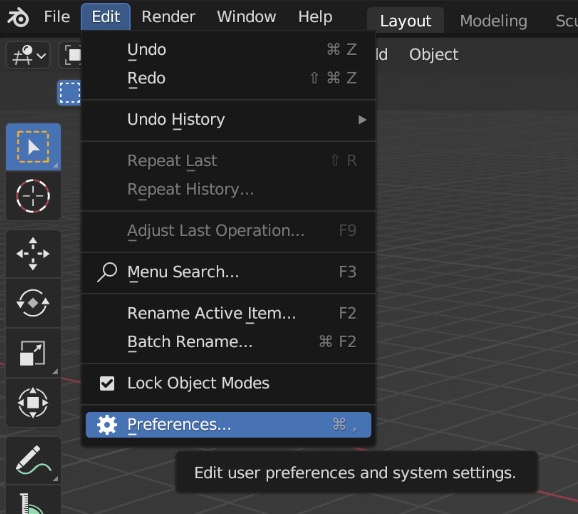This screenshot has width=578, height=514.
Task: Open Preferences from the Edit menu
Action: pyautogui.click(x=229, y=425)
